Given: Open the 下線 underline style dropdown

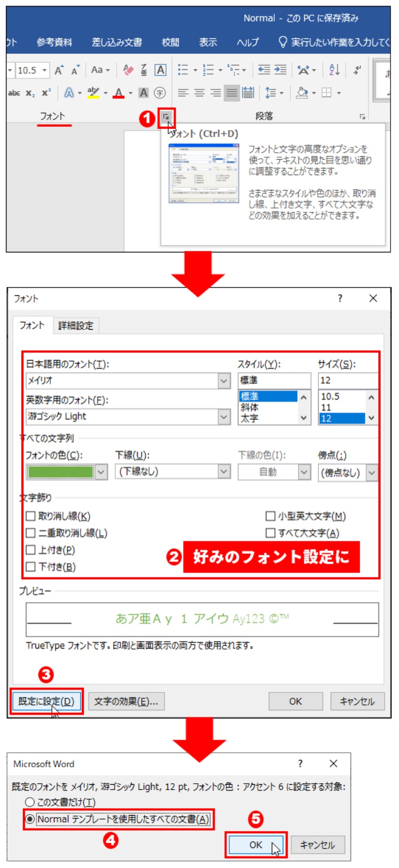Looking at the screenshot, I should [224, 471].
